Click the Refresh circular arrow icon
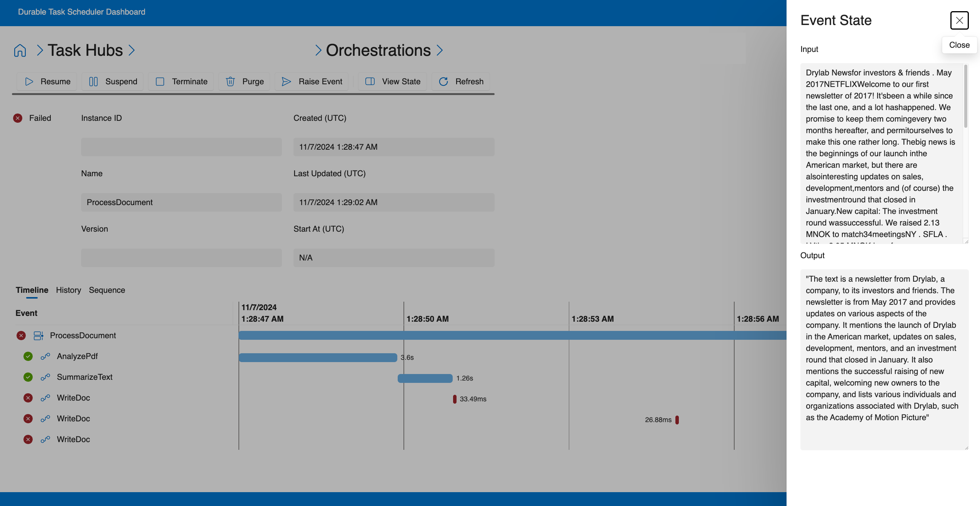The height and width of the screenshot is (506, 980). (444, 81)
